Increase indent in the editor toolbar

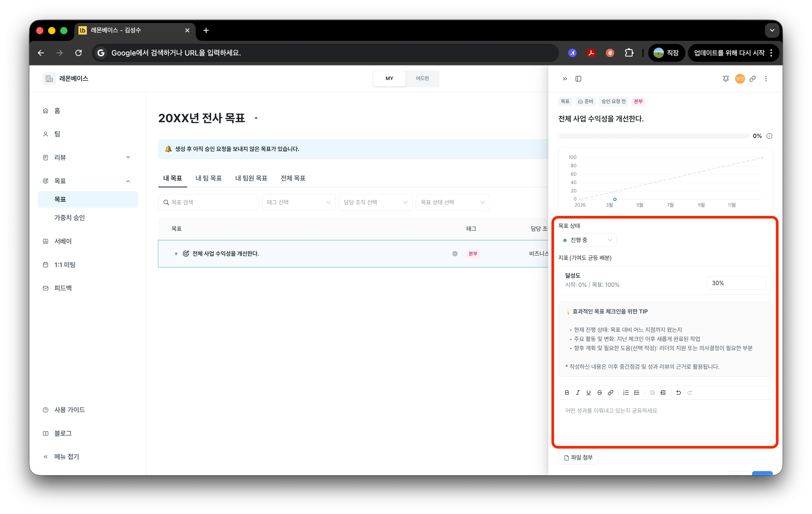[663, 392]
